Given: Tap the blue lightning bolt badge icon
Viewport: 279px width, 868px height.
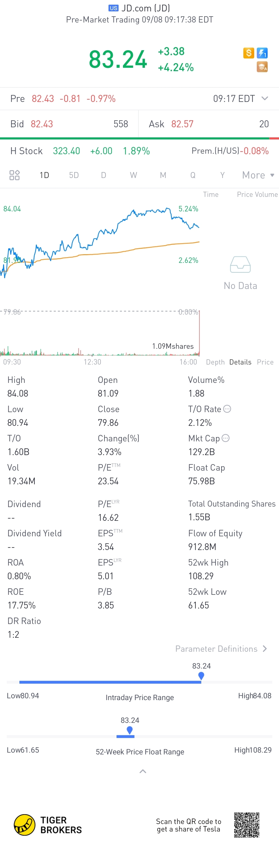Looking at the screenshot, I should tap(262, 53).
